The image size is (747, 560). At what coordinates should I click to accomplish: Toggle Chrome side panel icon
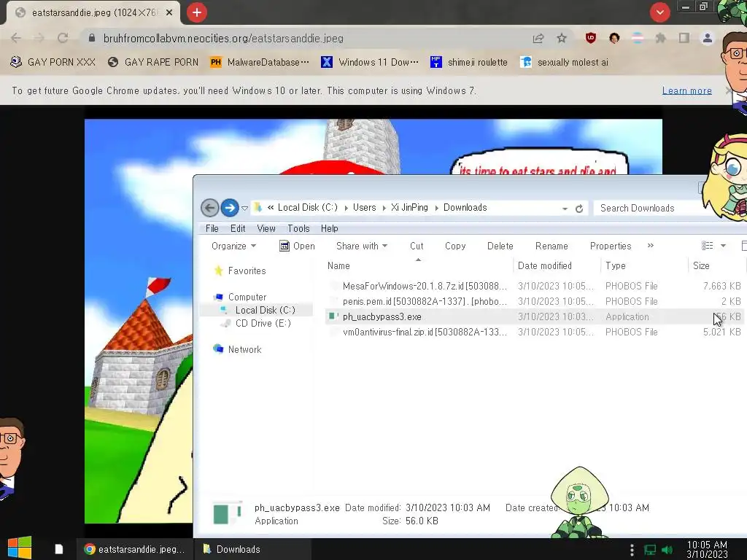pos(684,38)
